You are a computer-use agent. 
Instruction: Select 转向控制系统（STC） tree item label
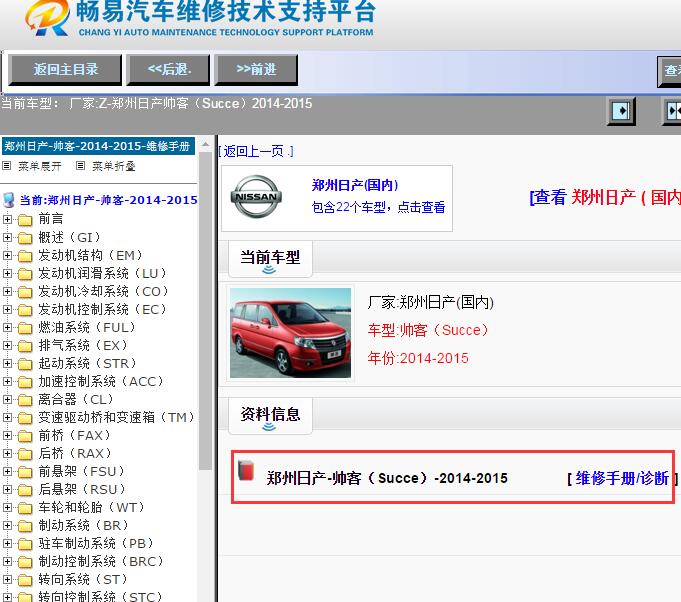point(100,596)
